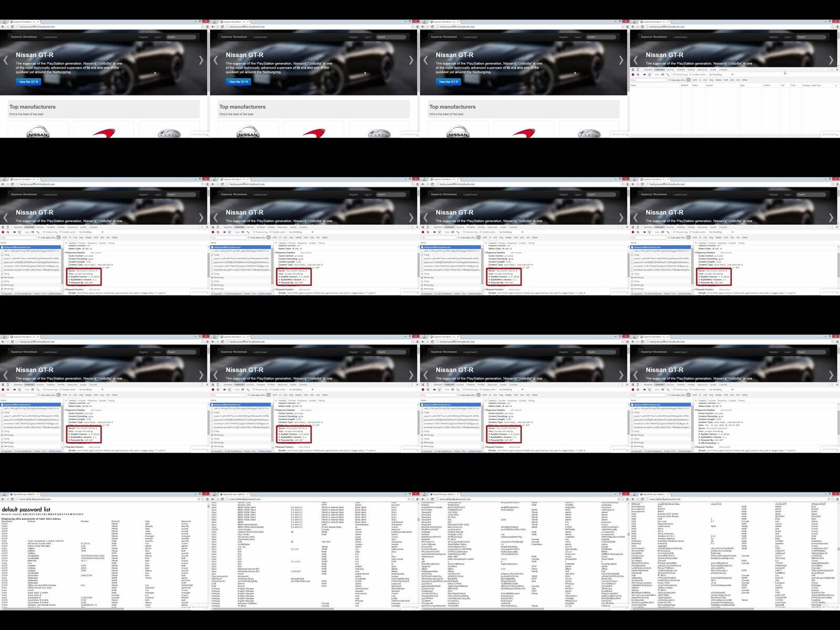
Task: Clear network log in the X-XSS-Protection frame
Action: point(638,390)
